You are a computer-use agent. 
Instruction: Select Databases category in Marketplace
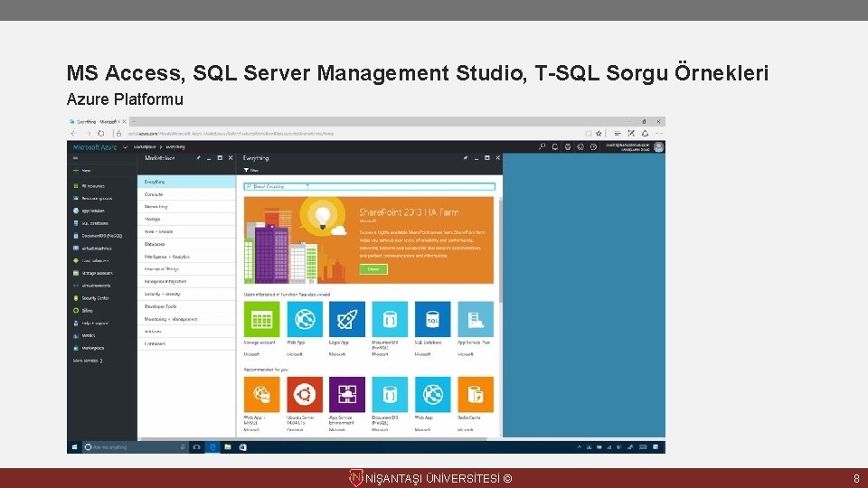tap(186, 244)
